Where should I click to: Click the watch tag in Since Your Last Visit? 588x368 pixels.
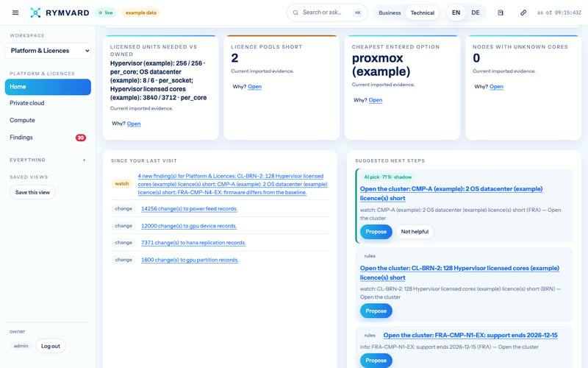[122, 183]
